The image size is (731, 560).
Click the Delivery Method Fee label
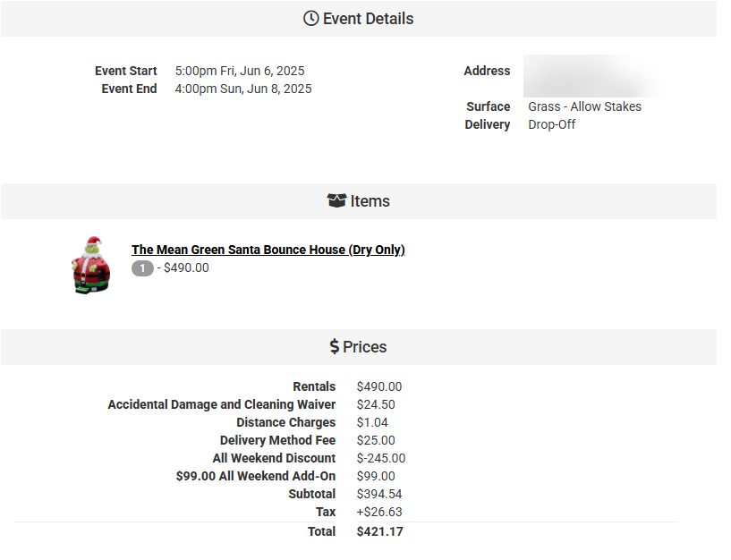tap(277, 440)
